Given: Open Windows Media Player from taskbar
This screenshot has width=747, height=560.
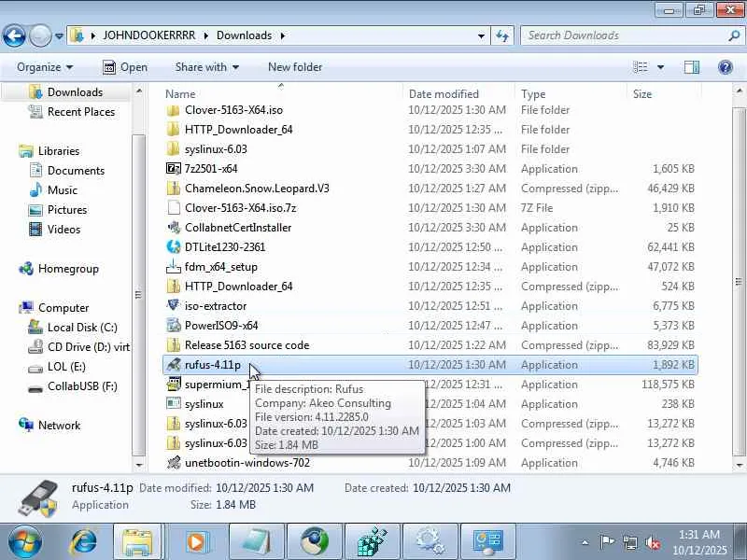Looking at the screenshot, I should [x=196, y=542].
